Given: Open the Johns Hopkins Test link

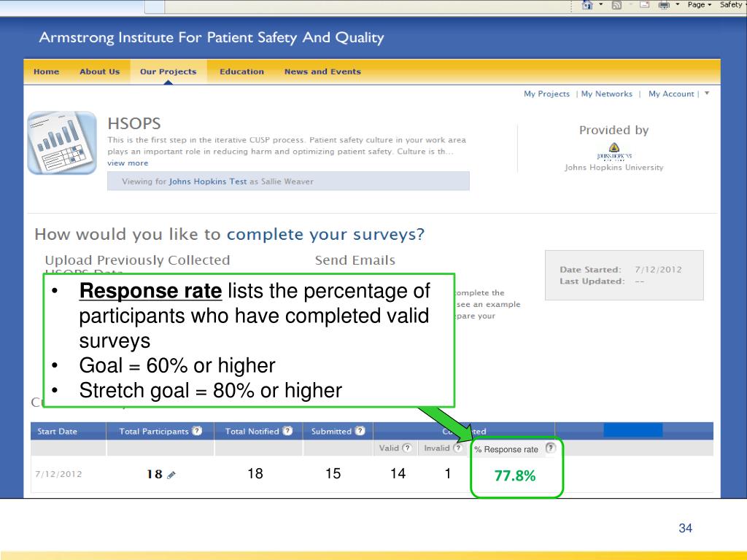Looking at the screenshot, I should [x=208, y=182].
